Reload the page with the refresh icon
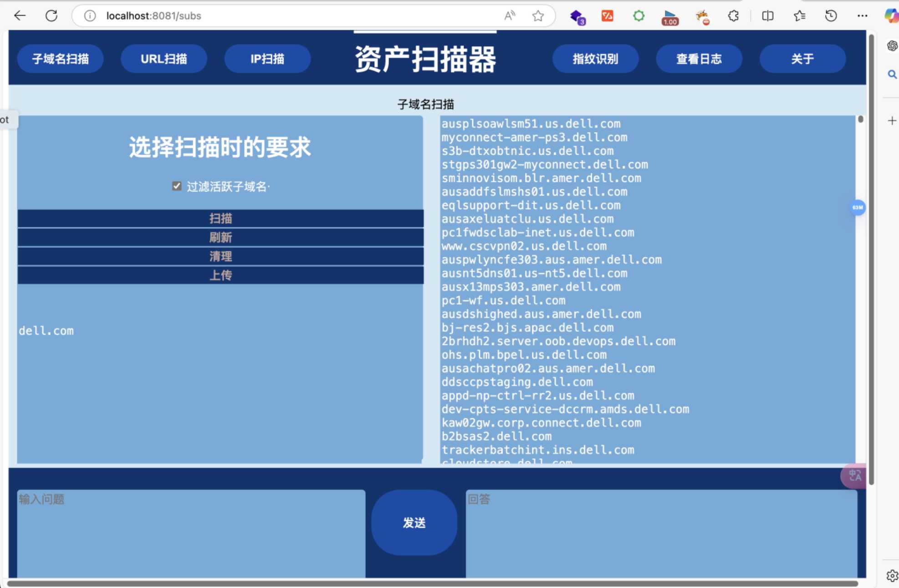 [51, 16]
